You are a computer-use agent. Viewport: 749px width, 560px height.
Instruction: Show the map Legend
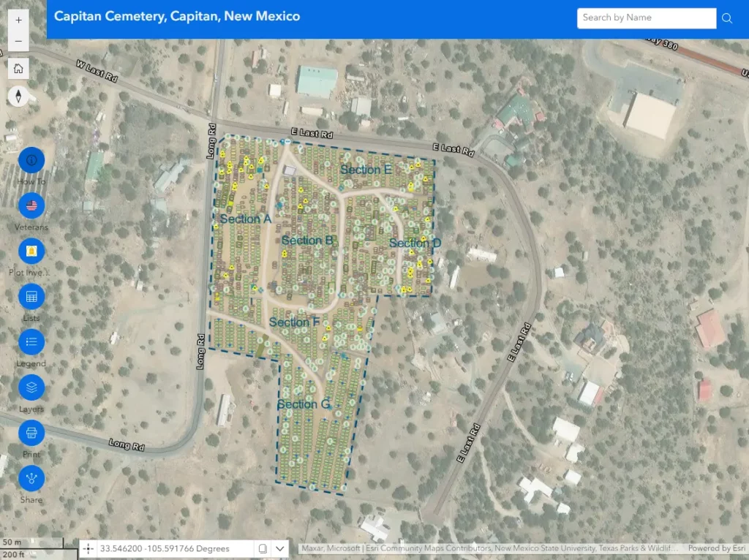point(31,342)
